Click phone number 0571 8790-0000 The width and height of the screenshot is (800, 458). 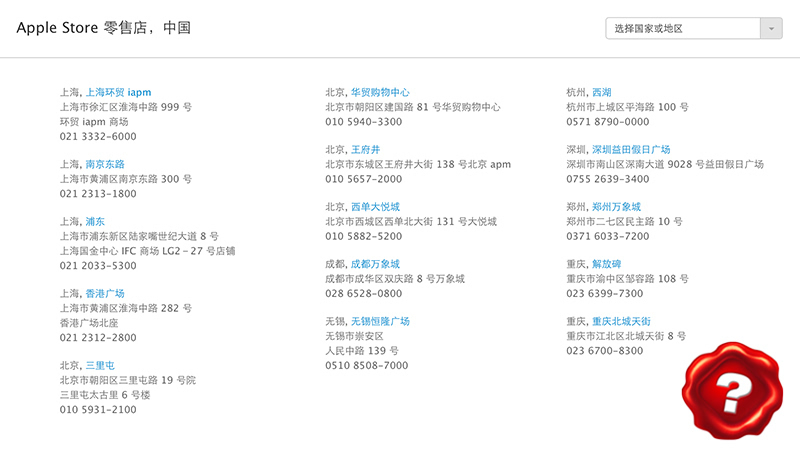coord(608,122)
